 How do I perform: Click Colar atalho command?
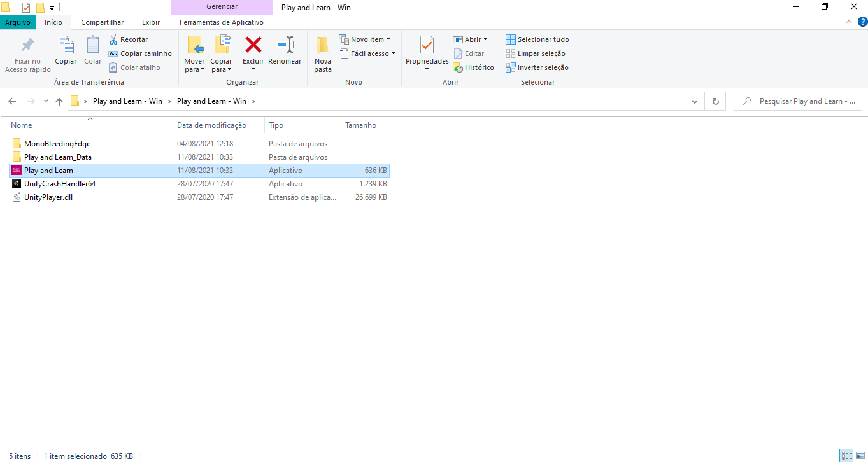[134, 67]
